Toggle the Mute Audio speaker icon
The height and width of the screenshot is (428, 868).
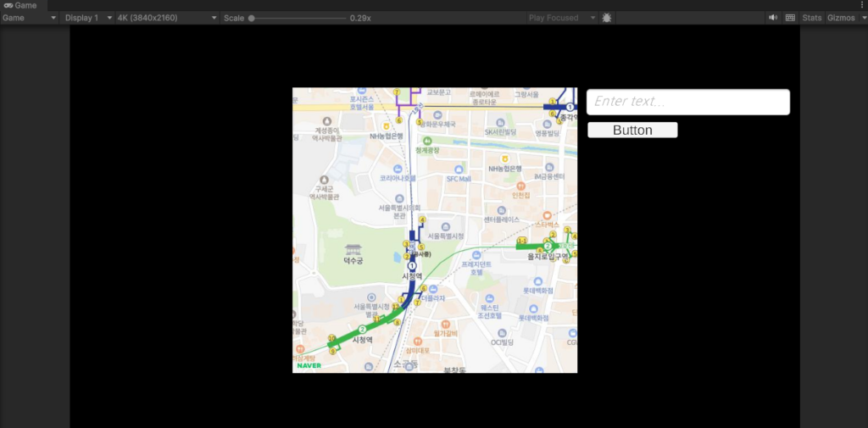773,18
